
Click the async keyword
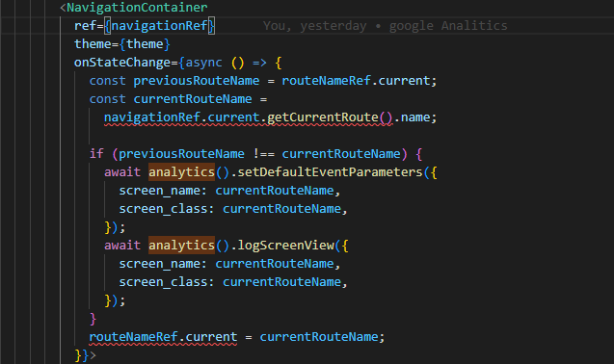203,63
